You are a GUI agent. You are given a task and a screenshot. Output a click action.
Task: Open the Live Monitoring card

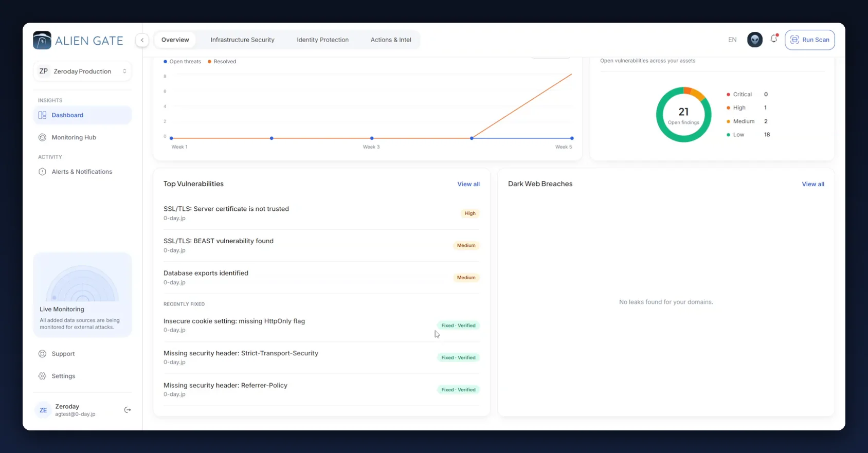(82, 295)
